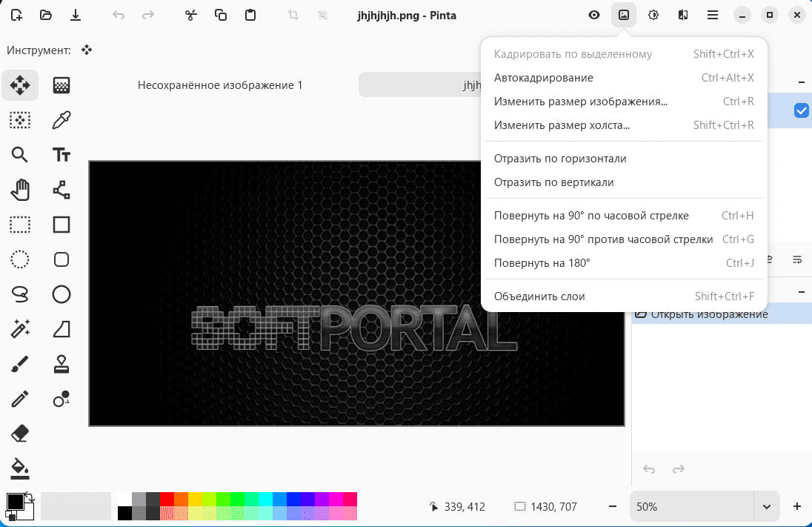
Task: Click the zoom percentage field 50%
Action: tap(692, 507)
